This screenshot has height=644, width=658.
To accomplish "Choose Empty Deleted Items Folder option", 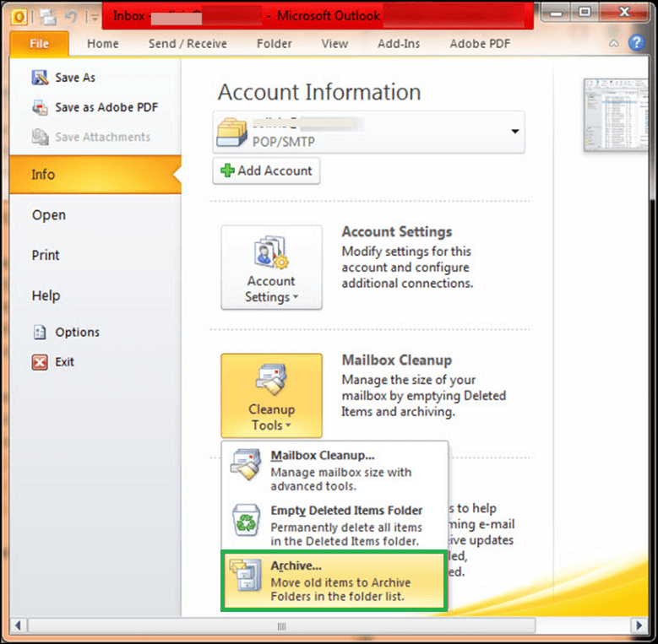I will click(x=334, y=525).
